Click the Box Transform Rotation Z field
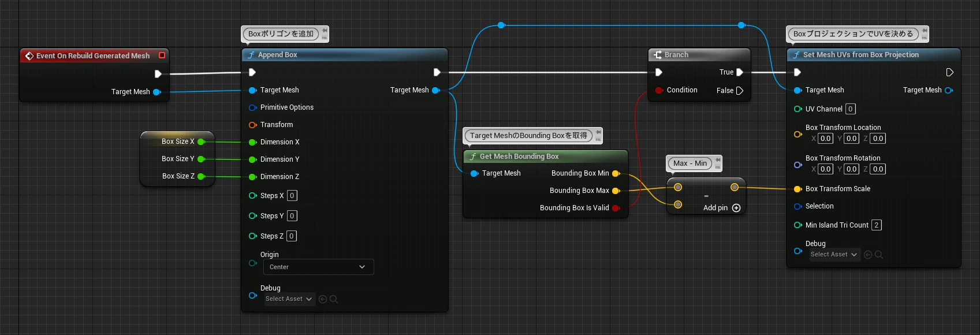This screenshot has height=335, width=980. tap(878, 169)
